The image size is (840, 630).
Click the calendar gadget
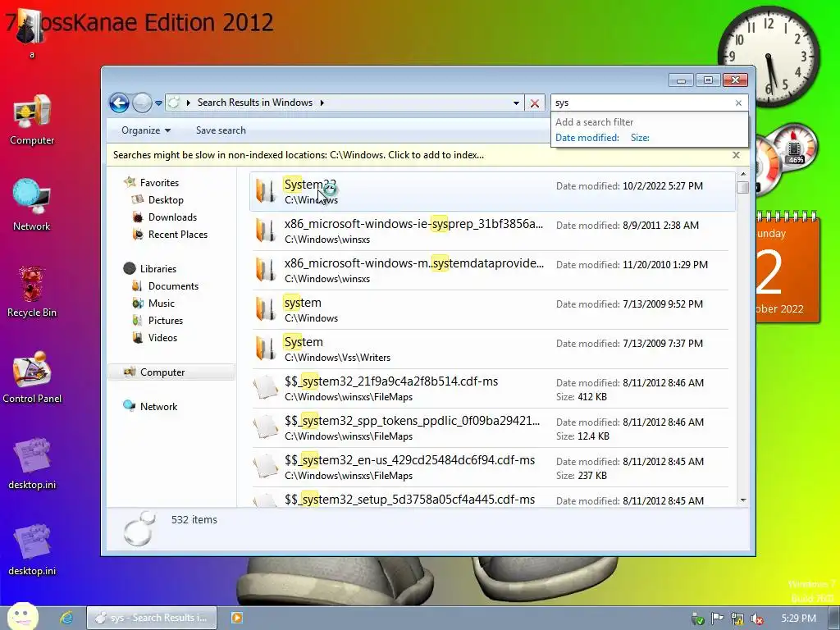tap(788, 268)
